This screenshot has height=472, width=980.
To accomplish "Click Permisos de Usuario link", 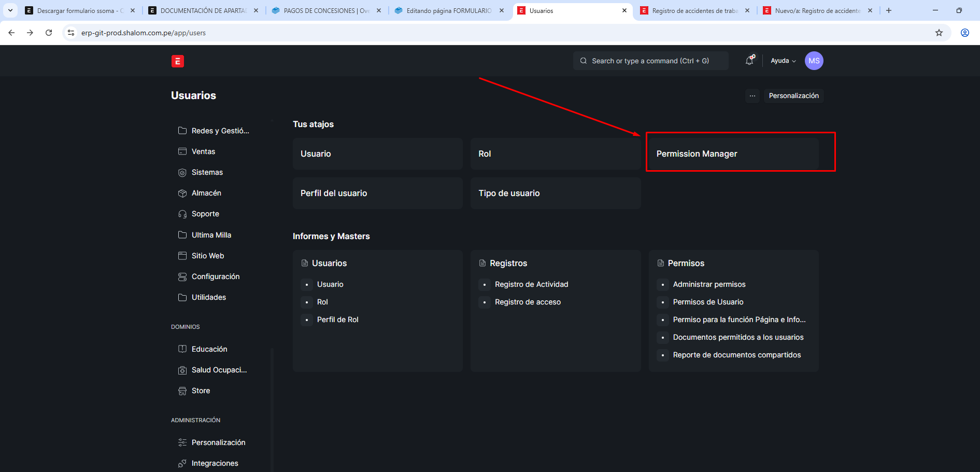I will [x=708, y=302].
